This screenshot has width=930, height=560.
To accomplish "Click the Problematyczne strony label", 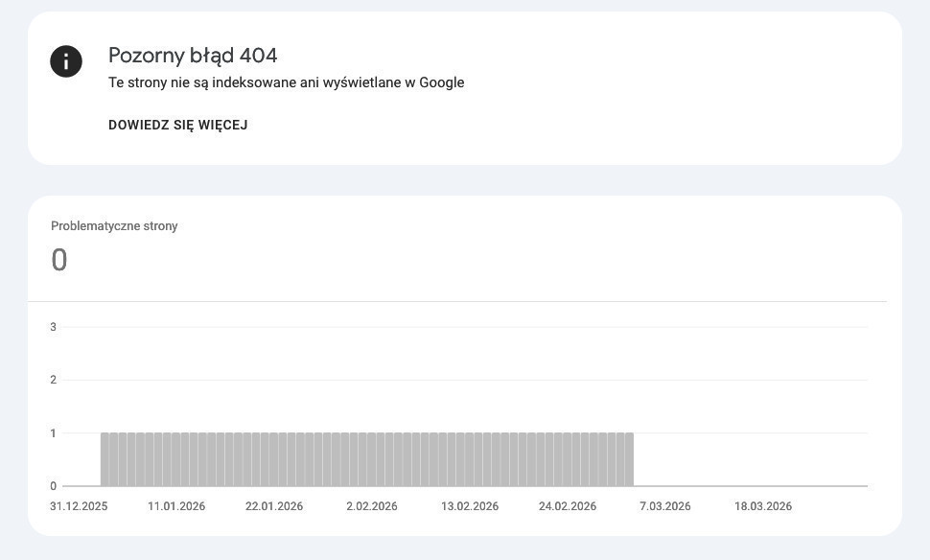I will tap(114, 226).
